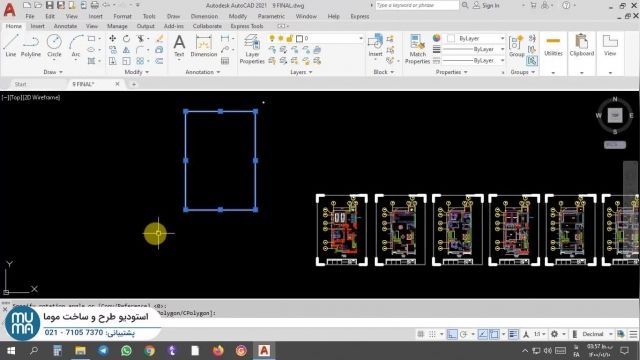640x360 pixels.
Task: Click Match Properties tool
Action: coord(417,49)
